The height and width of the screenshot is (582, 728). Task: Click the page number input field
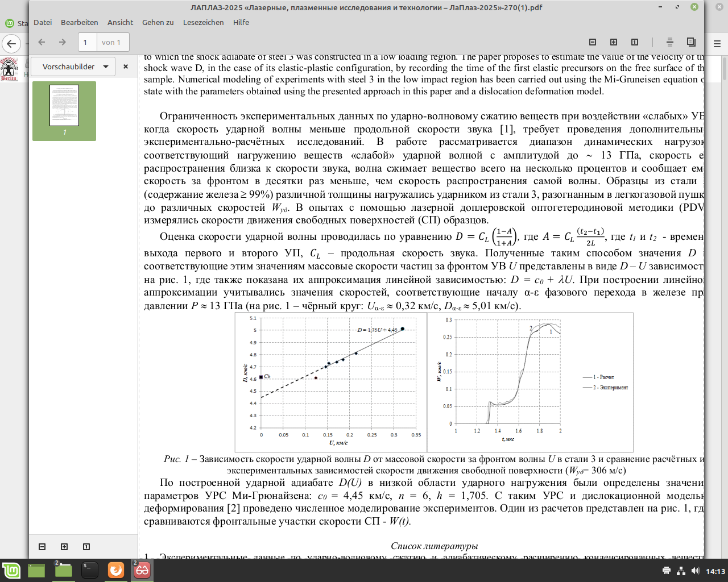pos(87,42)
